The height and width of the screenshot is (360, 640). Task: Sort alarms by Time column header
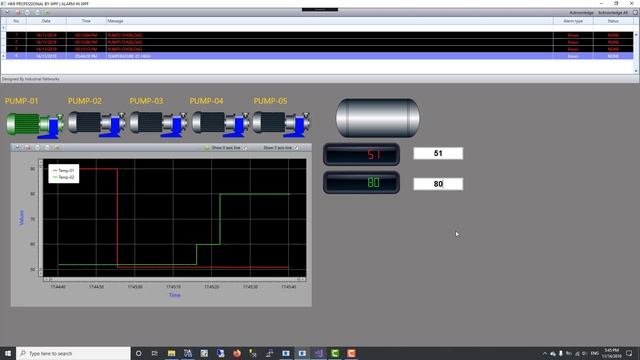[86, 21]
